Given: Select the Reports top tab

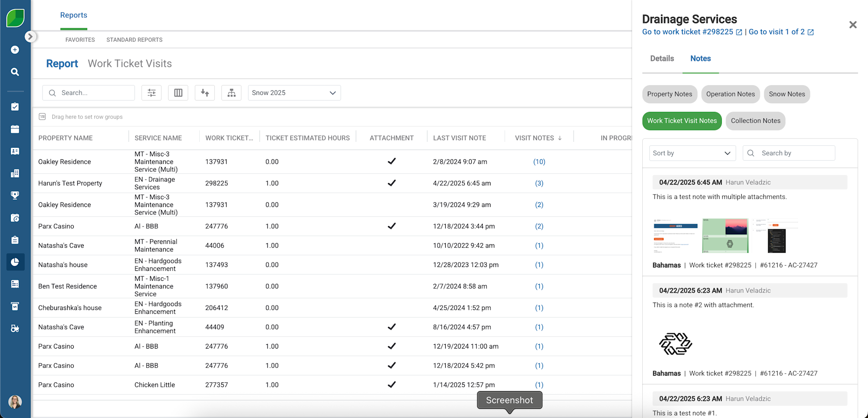Looking at the screenshot, I should [x=74, y=15].
